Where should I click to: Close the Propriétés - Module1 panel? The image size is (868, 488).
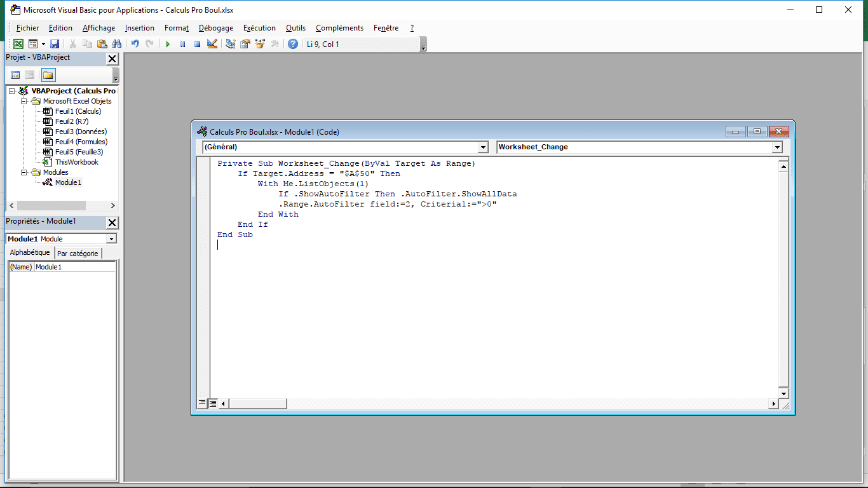point(112,222)
